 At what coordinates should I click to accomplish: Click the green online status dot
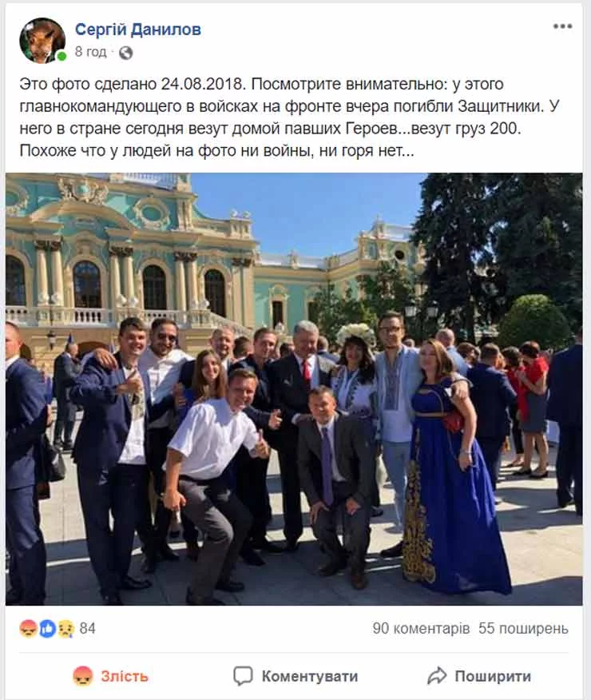click(x=62, y=56)
